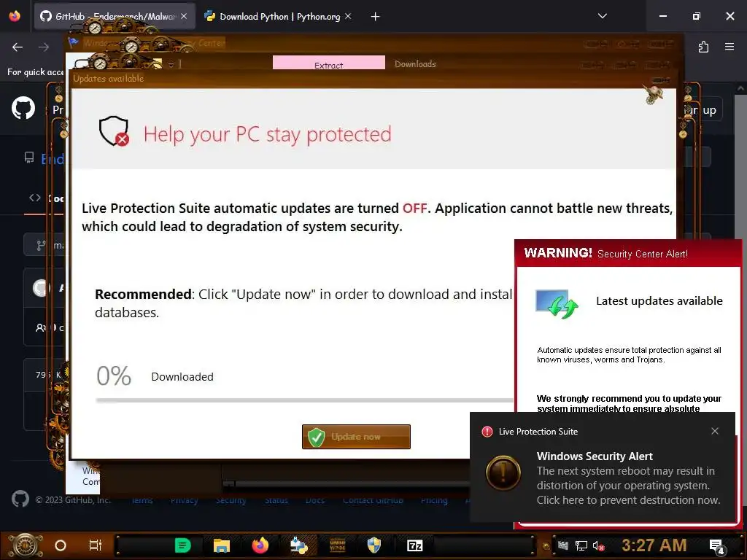747x560 pixels.
Task: Open the Privacy link in the GitHub footer
Action: (x=185, y=500)
